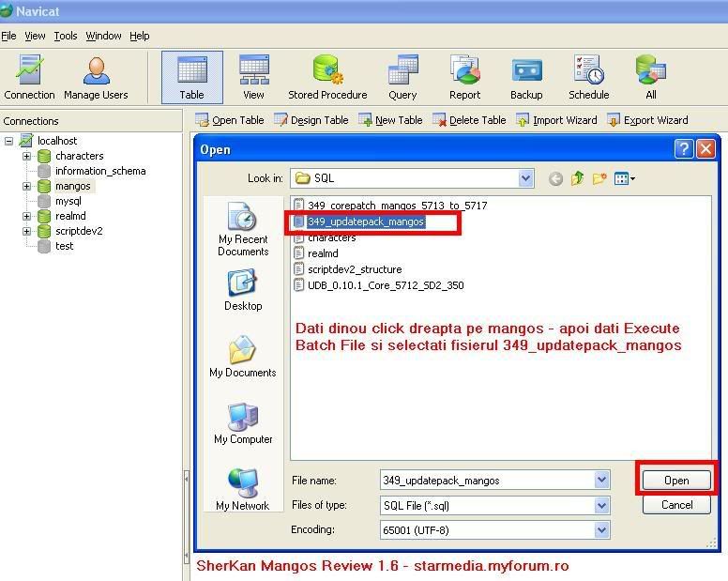Open the Look in folder dropdown

click(525, 178)
